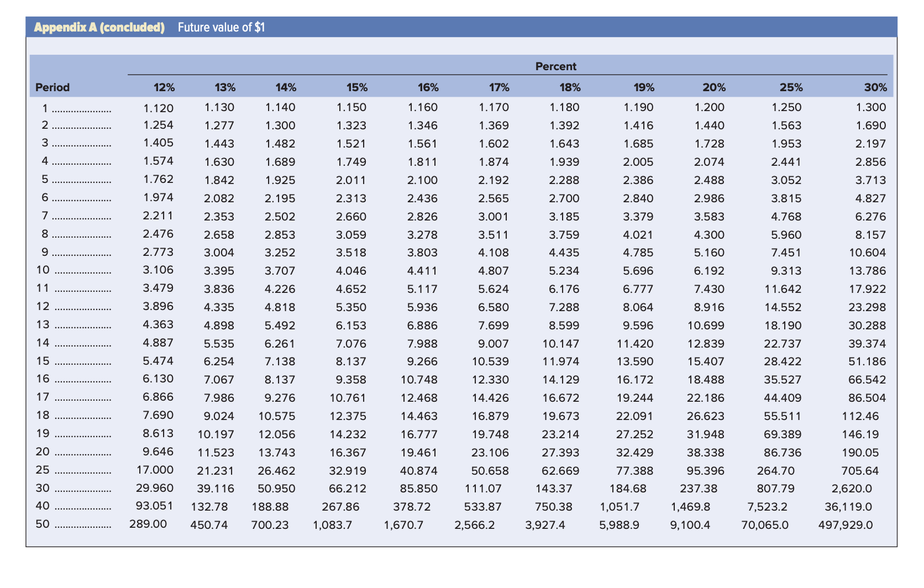The height and width of the screenshot is (588, 924).
Task: Click the value 70,065.0 in period 50 row
Action: point(765,526)
